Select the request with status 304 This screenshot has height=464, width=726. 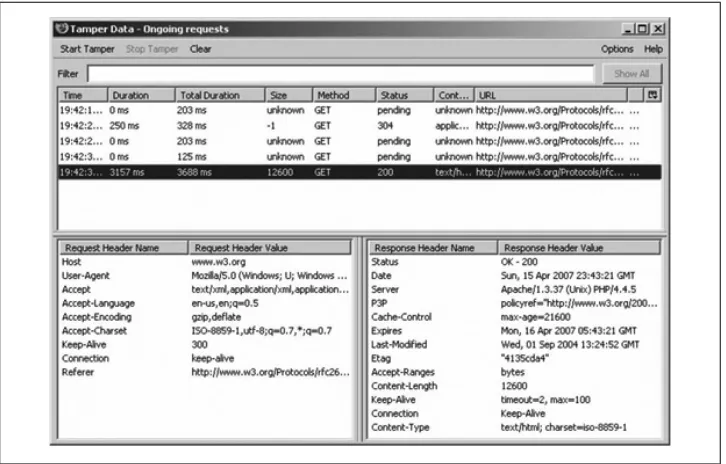(x=360, y=125)
